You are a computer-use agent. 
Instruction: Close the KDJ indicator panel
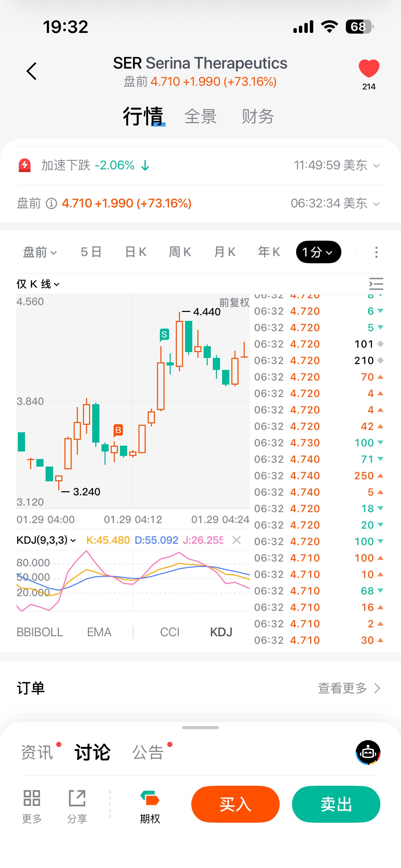[x=236, y=540]
